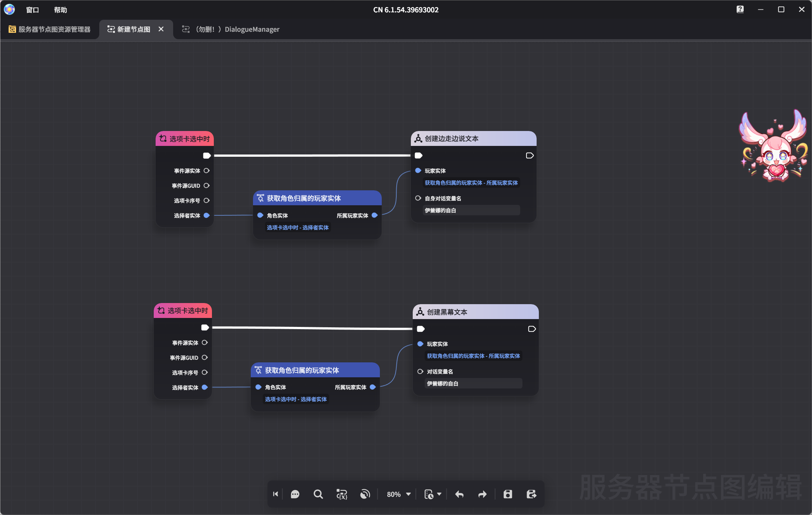Click the 创建黑幕文本 node header
812x515 pixels.
475,312
